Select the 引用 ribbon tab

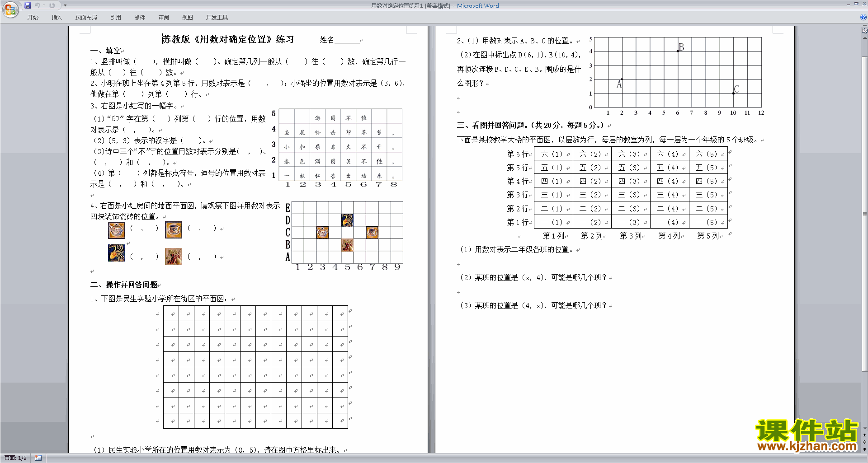116,17
